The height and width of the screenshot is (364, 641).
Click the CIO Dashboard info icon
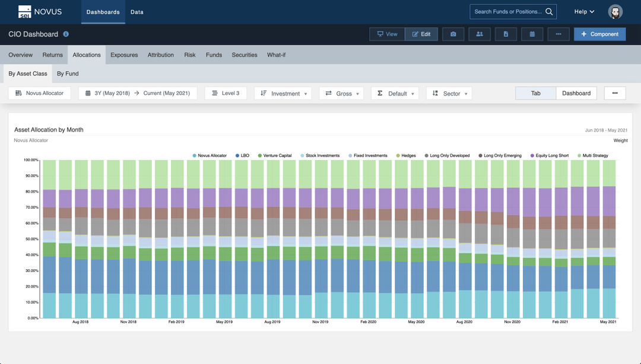pyautogui.click(x=66, y=34)
